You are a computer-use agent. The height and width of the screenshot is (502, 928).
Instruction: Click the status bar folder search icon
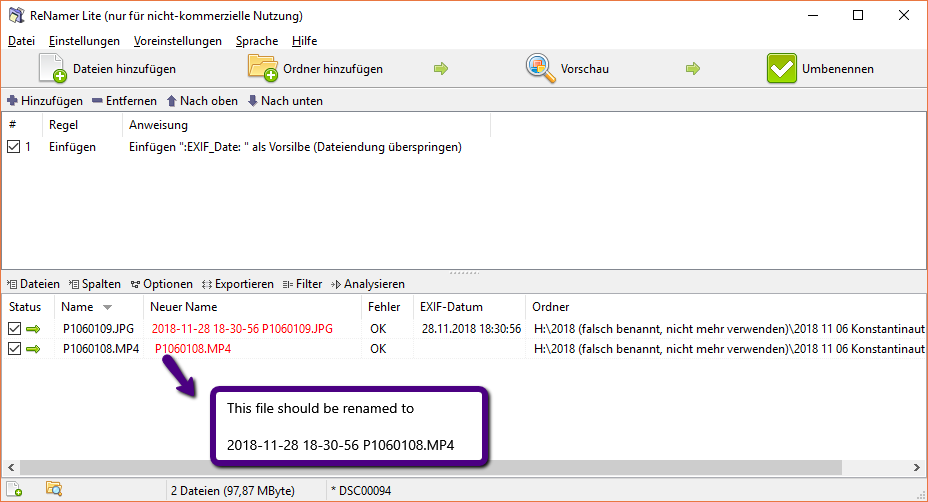[x=54, y=489]
